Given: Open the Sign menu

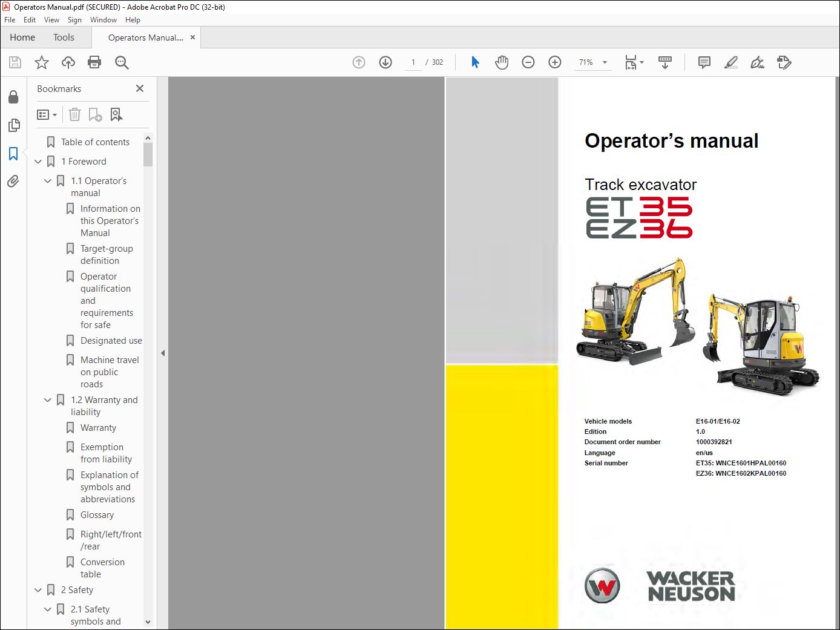Looking at the screenshot, I should click(74, 20).
